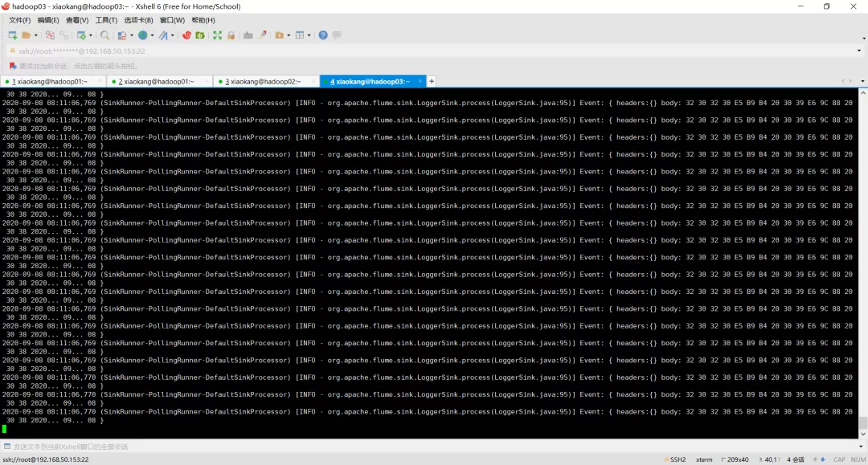The image size is (868, 465).
Task: Open the 文件(F) menu
Action: pos(19,20)
